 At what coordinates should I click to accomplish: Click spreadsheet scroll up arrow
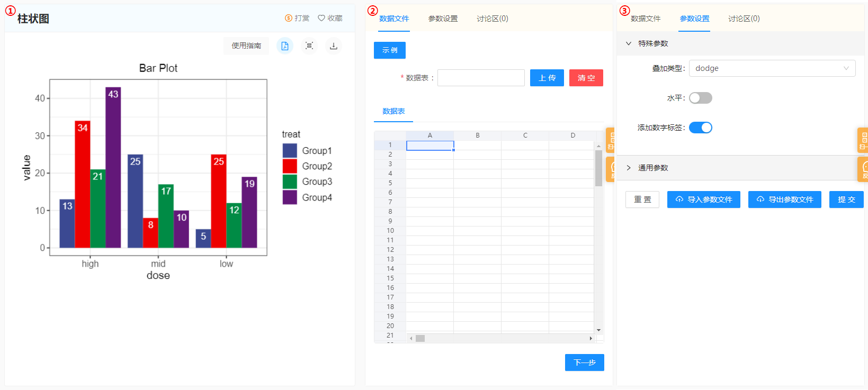point(598,146)
